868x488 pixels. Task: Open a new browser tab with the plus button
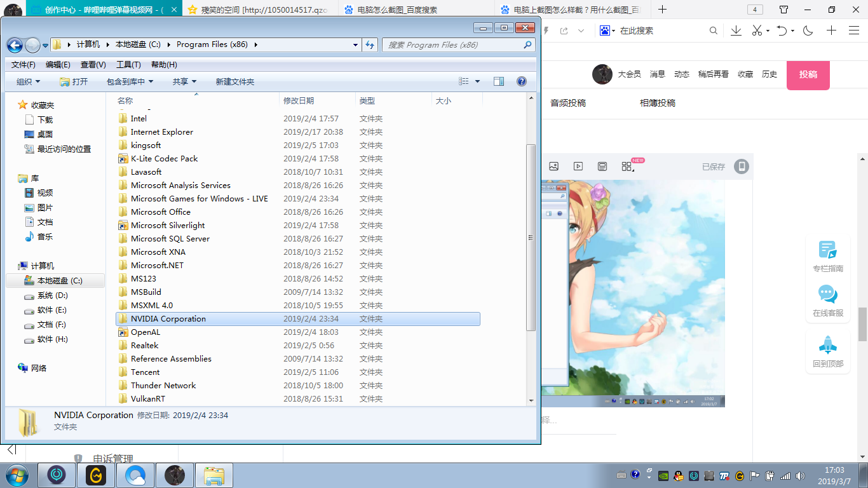coord(662,10)
